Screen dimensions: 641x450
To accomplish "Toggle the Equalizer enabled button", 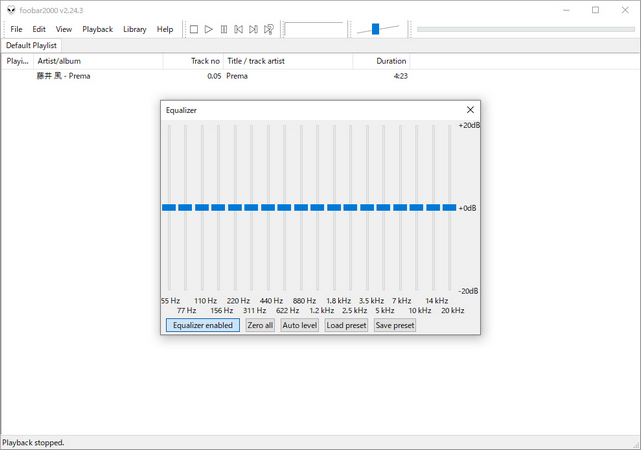I will pos(203,325).
